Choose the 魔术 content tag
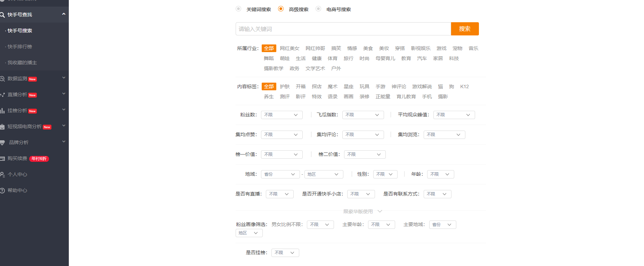This screenshot has width=644, height=266. 333,86
